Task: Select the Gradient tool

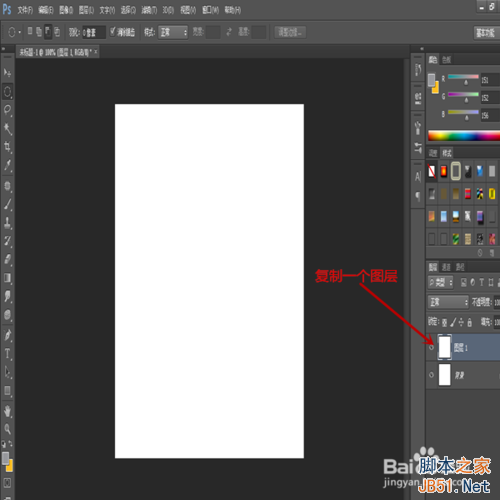Action: 7,278
